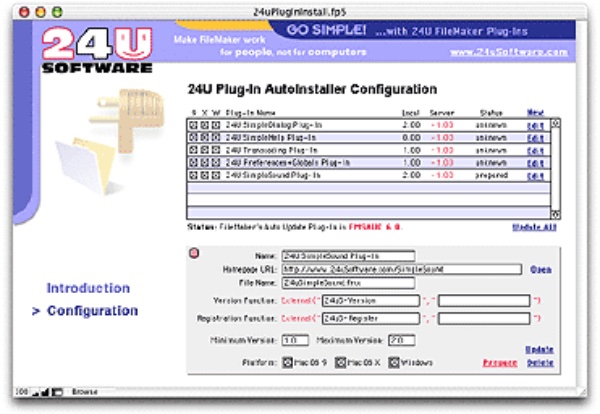The width and height of the screenshot is (600, 414).
Task: Click the list's scroll down arrow
Action: (556, 214)
